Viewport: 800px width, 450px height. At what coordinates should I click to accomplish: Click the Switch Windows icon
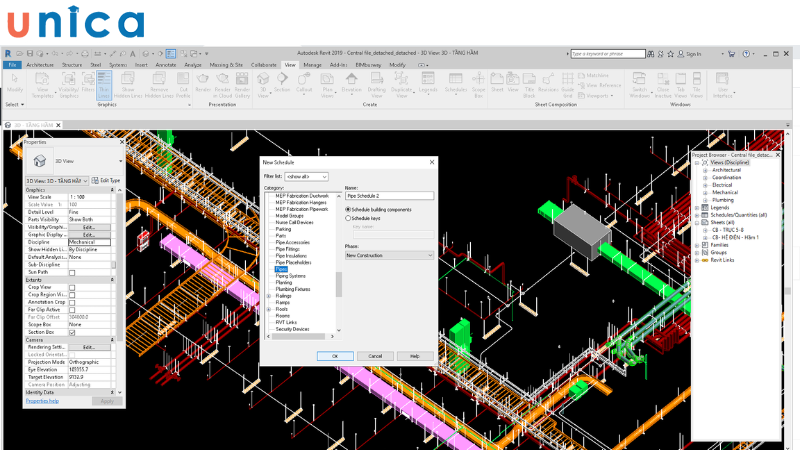[639, 84]
